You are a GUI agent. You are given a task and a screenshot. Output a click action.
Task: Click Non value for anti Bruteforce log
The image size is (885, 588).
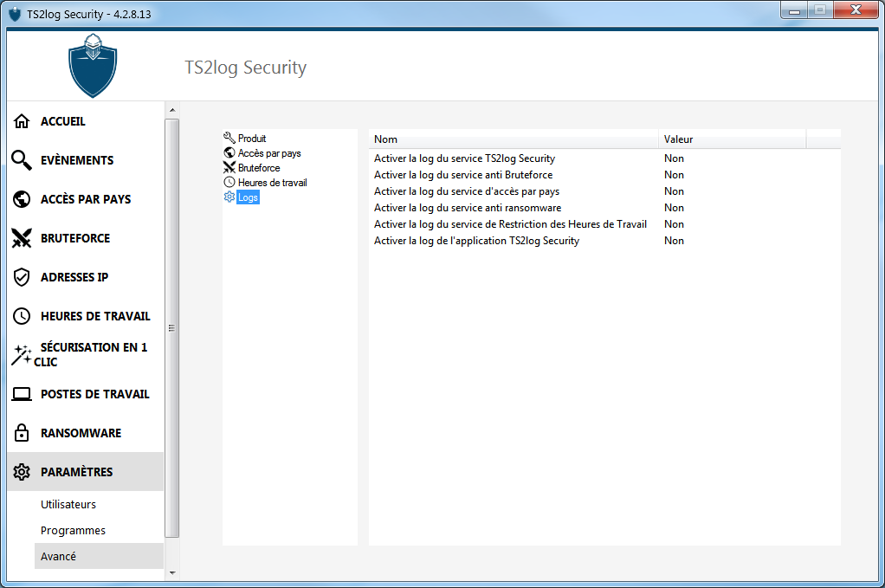click(x=674, y=175)
